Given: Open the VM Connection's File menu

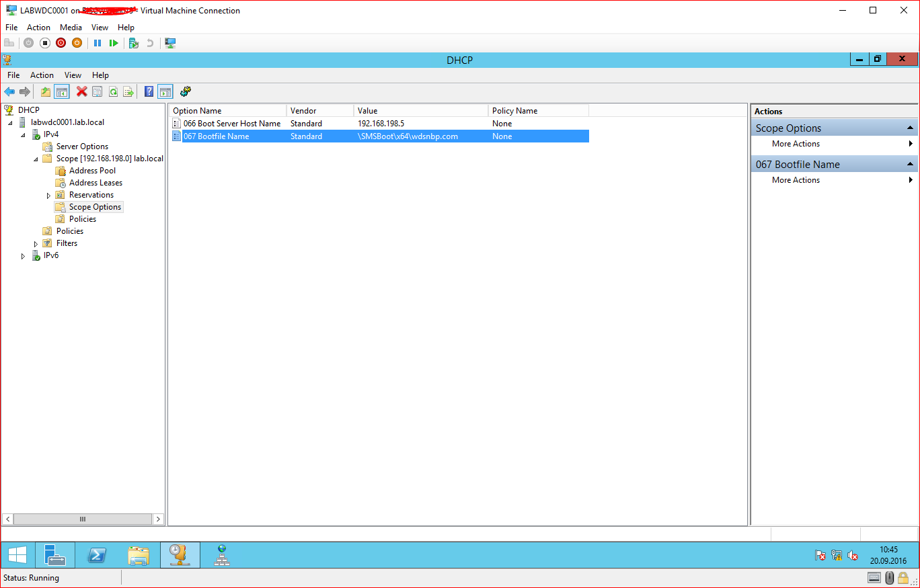Looking at the screenshot, I should click(11, 28).
